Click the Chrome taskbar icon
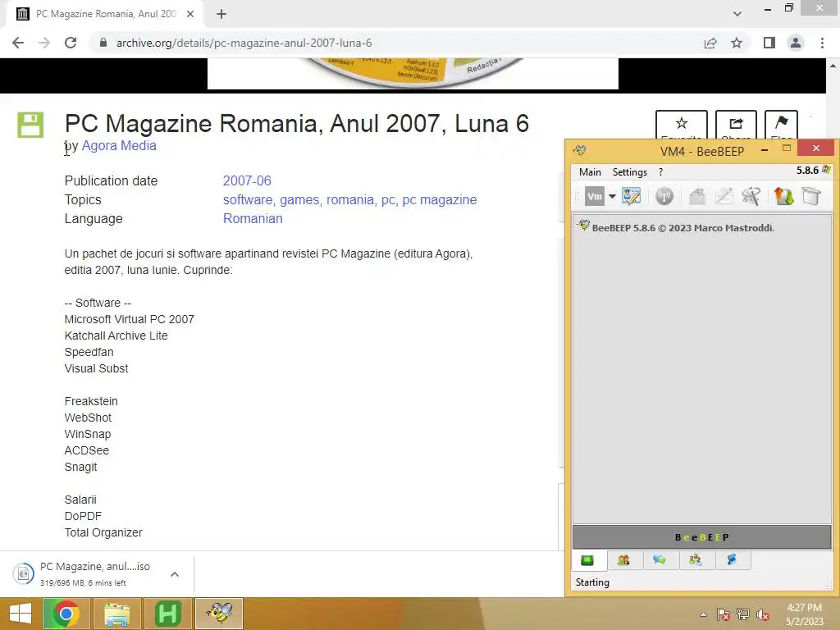Screen dimensions: 840x630 [66, 614]
